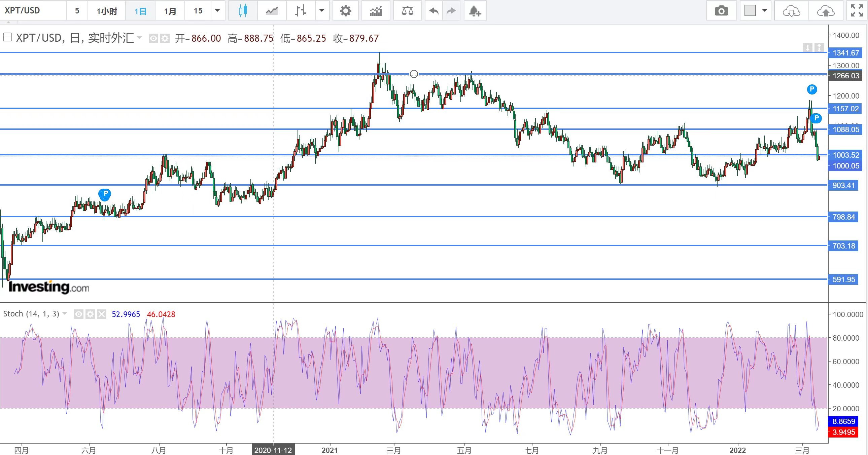Viewport: 868px width, 455px height.
Task: Undo last action with left arrow
Action: (433, 11)
